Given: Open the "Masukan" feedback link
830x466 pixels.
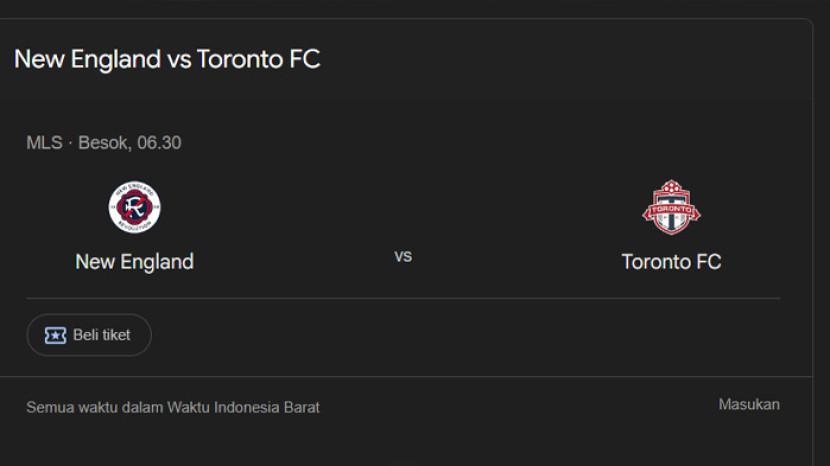Looking at the screenshot, I should [748, 404].
